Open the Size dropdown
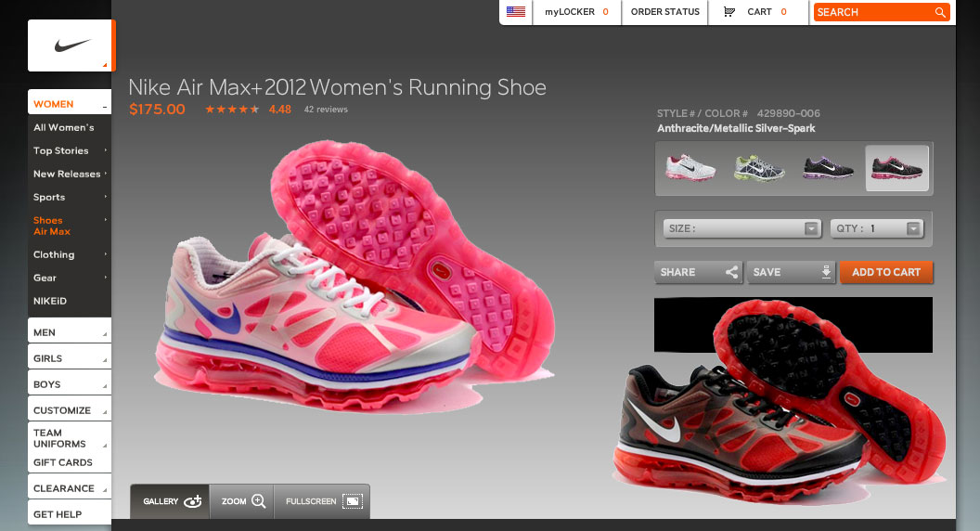The width and height of the screenshot is (980, 531). (742, 228)
